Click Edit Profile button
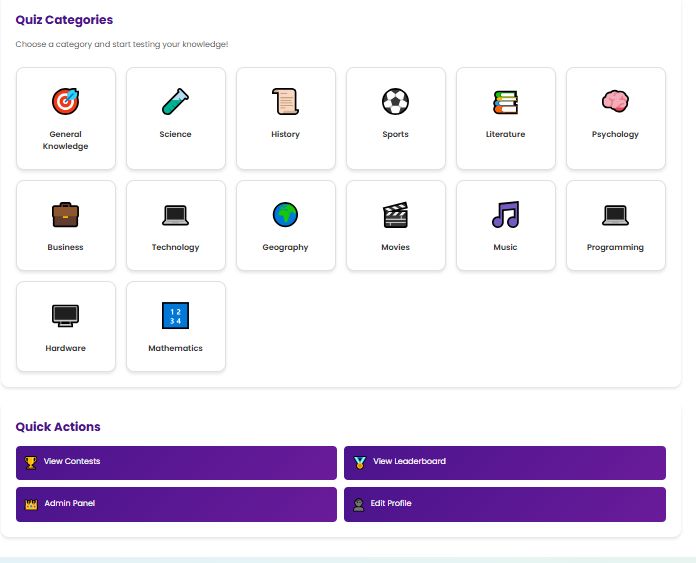Viewport: 696px width, 563px height. pos(505,504)
